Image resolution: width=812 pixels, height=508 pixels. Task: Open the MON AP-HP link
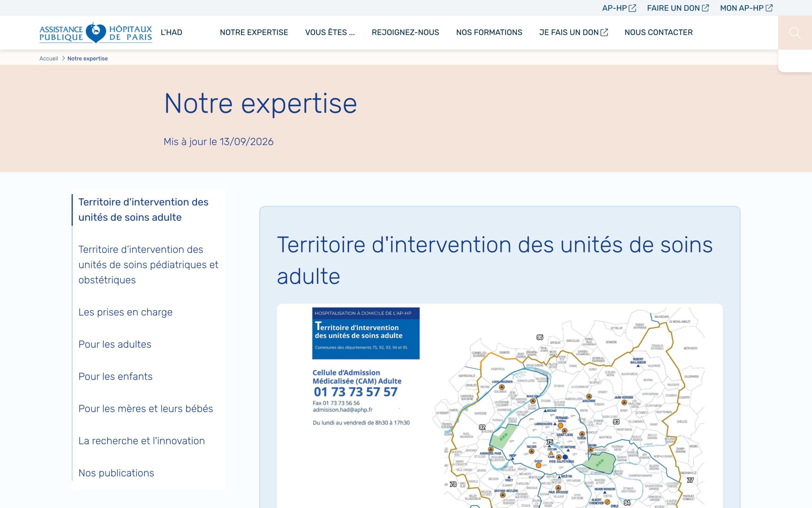tap(746, 8)
